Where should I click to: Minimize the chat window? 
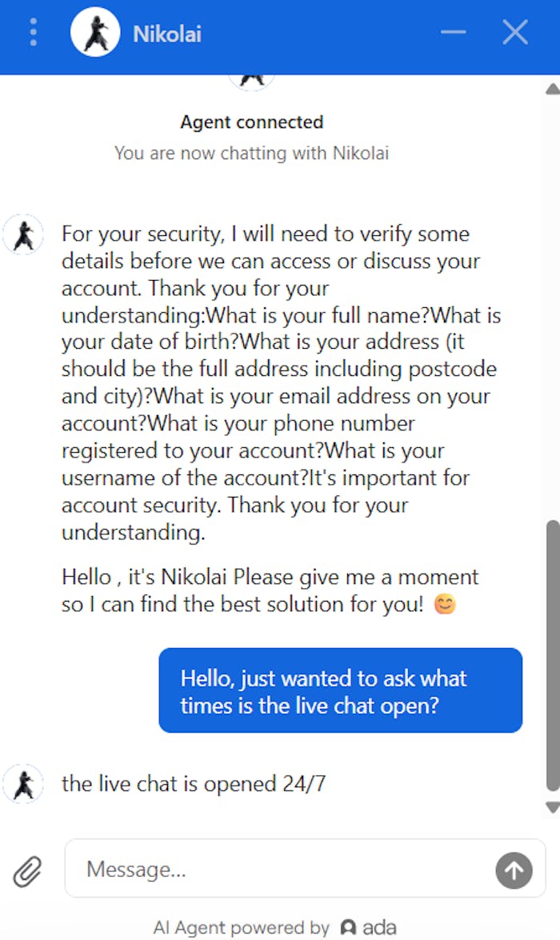pos(453,33)
